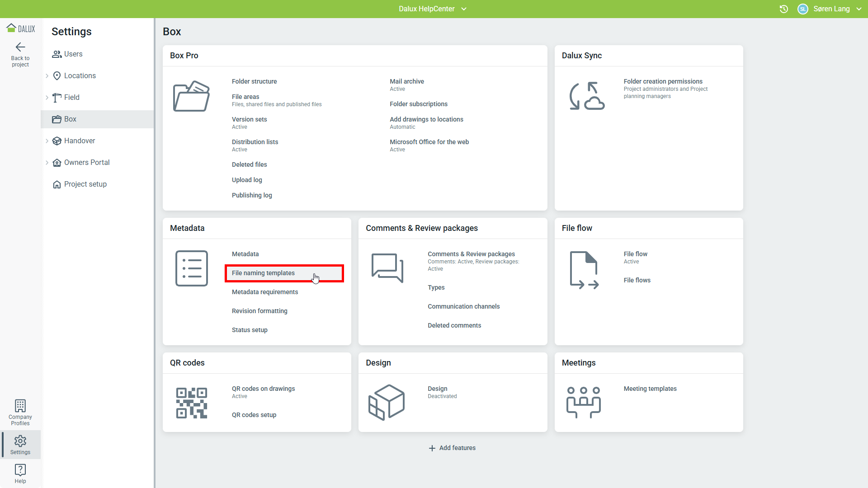Click the Add features button

(x=452, y=448)
